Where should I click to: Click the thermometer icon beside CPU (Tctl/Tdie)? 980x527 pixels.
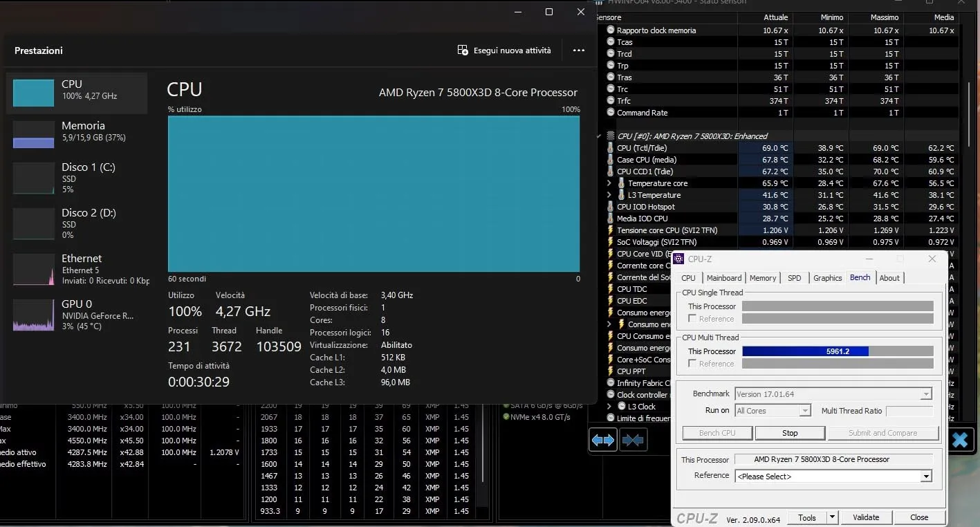610,148
